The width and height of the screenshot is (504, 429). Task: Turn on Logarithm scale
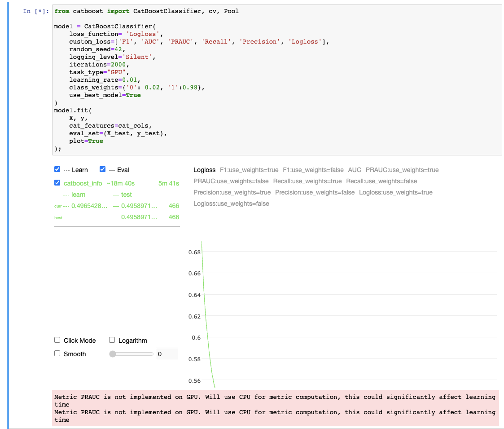112,340
